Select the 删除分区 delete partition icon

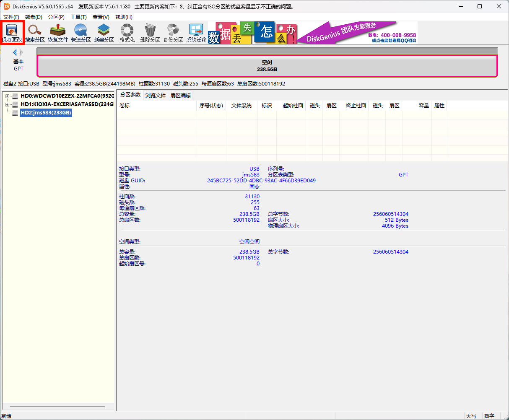point(150,33)
